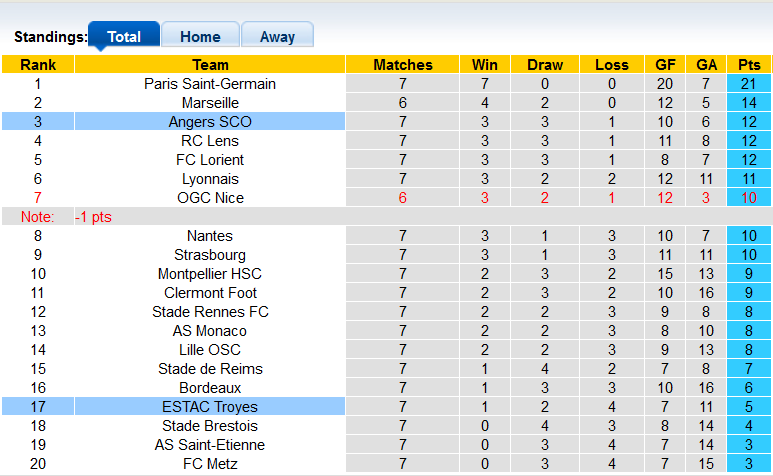Image resolution: width=773 pixels, height=476 pixels.
Task: Click the FC Metz team name
Action: 210,464
